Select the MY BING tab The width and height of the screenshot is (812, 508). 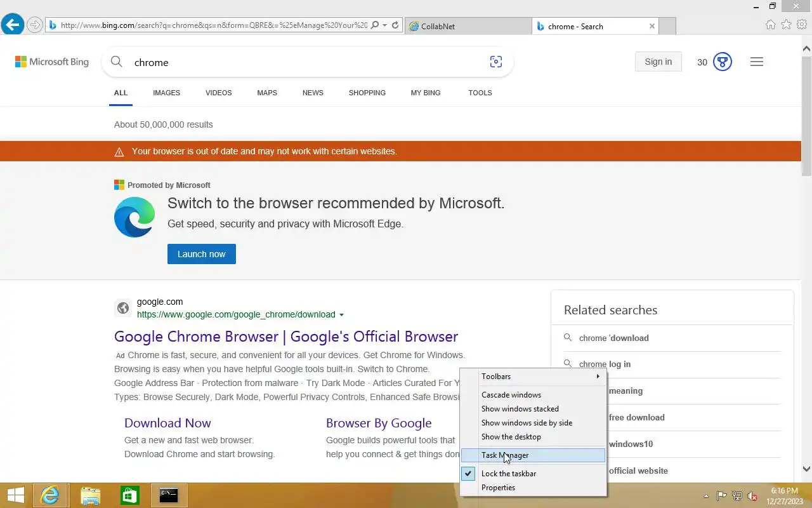click(426, 93)
